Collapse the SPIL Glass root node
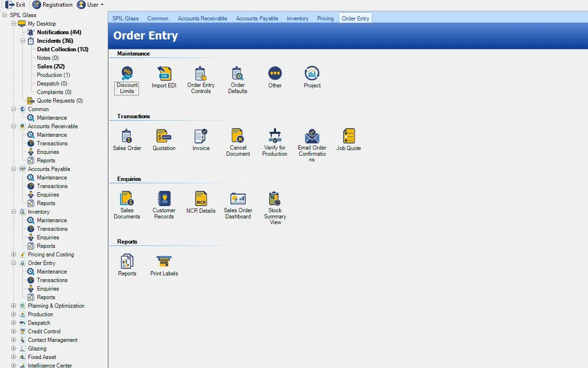588x368 pixels. click(5, 15)
